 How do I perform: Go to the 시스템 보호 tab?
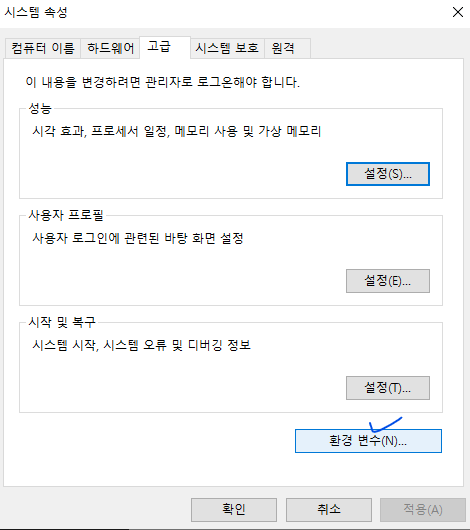click(x=227, y=48)
